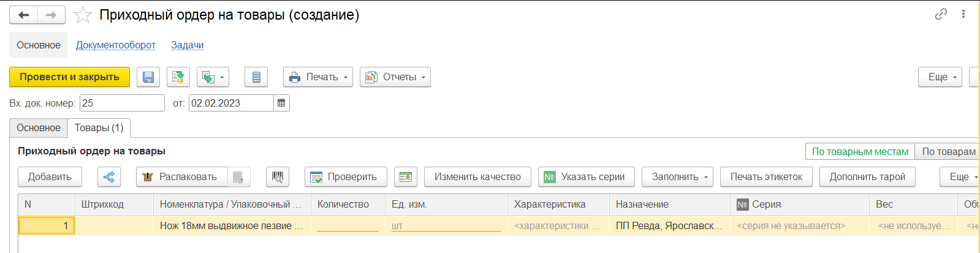
Task: Click the barcode scanner icon
Action: (x=278, y=177)
